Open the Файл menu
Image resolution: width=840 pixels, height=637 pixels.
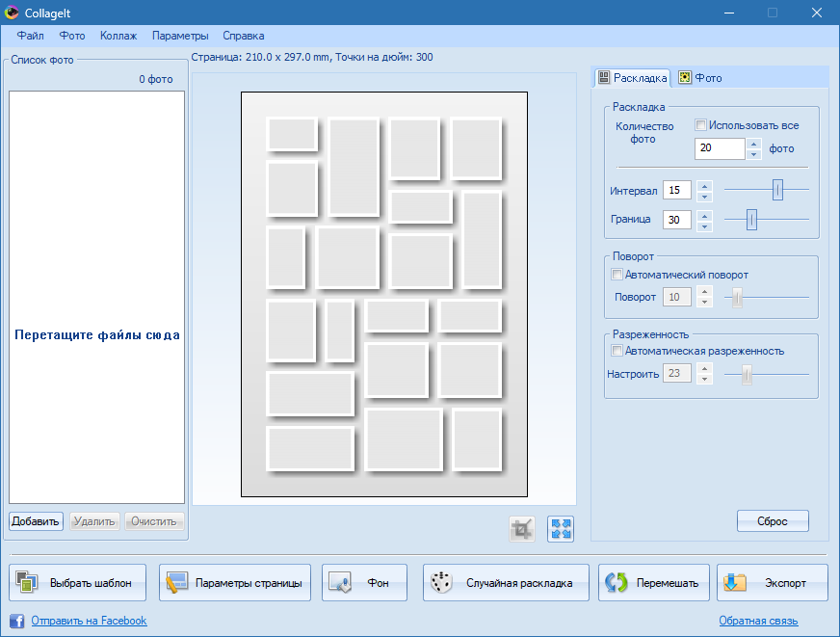coord(30,36)
